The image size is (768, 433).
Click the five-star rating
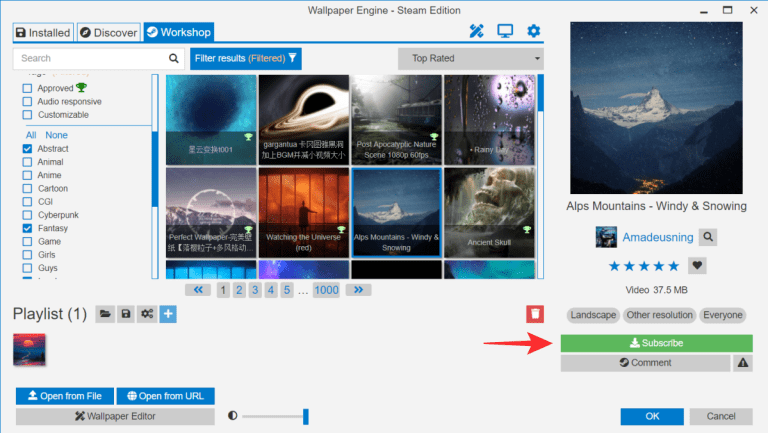[644, 266]
